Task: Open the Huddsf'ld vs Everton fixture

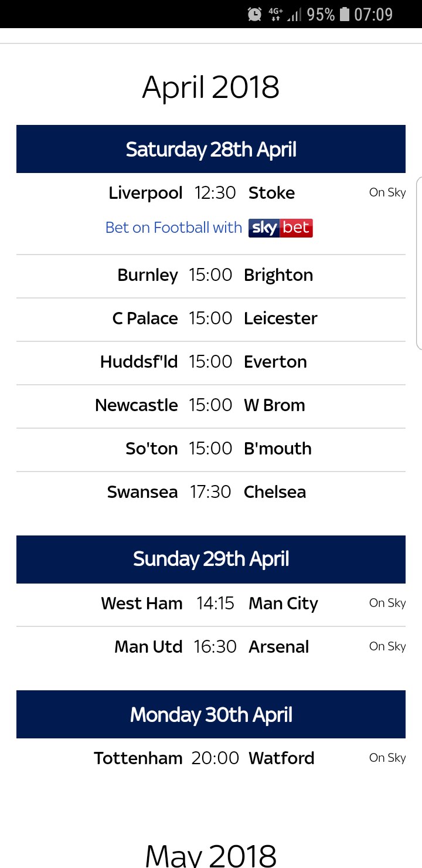Action: (x=211, y=362)
